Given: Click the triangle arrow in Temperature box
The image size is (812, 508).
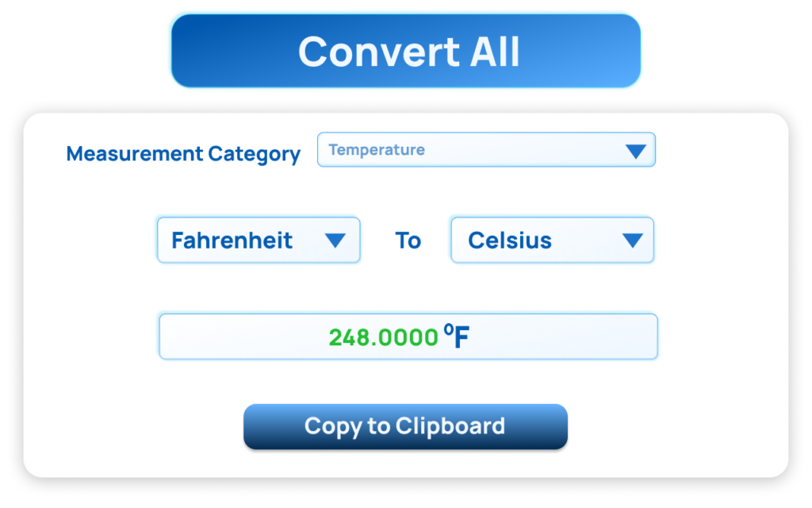Looking at the screenshot, I should point(635,151).
